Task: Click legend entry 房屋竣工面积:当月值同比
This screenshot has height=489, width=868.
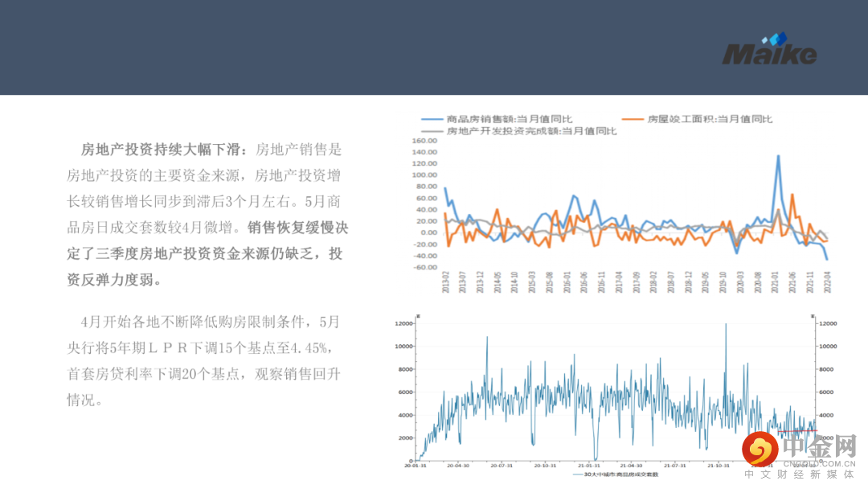Action: coord(710,119)
